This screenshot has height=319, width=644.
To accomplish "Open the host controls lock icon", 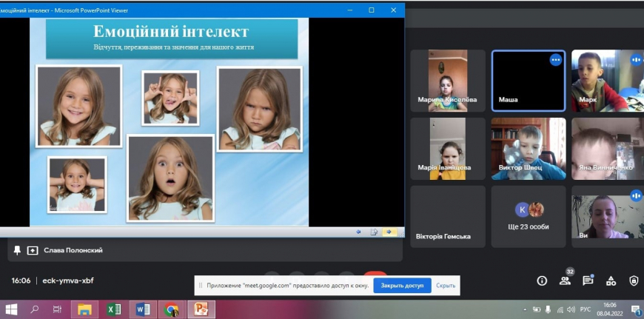I will point(634,281).
